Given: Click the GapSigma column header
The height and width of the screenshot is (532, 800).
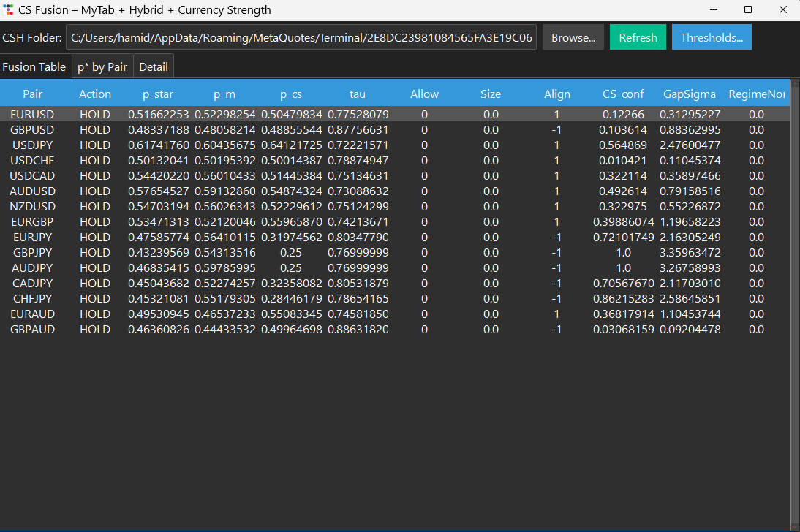Looking at the screenshot, I should tap(690, 94).
